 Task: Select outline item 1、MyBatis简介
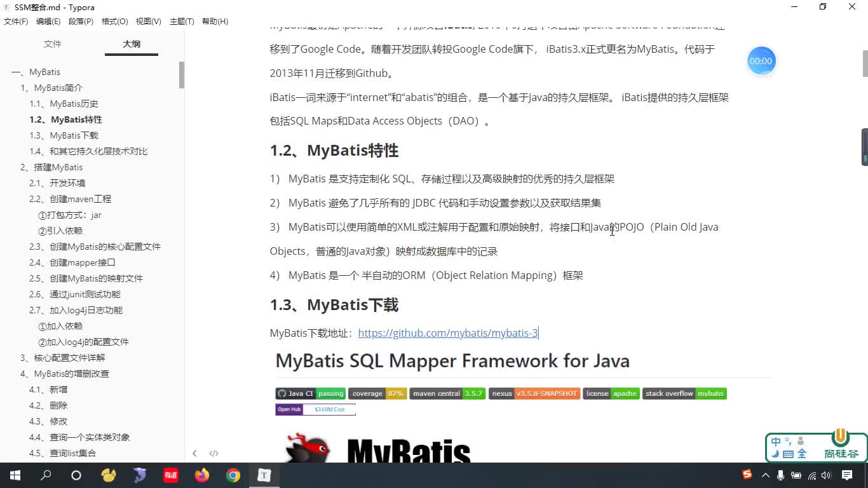coord(51,88)
